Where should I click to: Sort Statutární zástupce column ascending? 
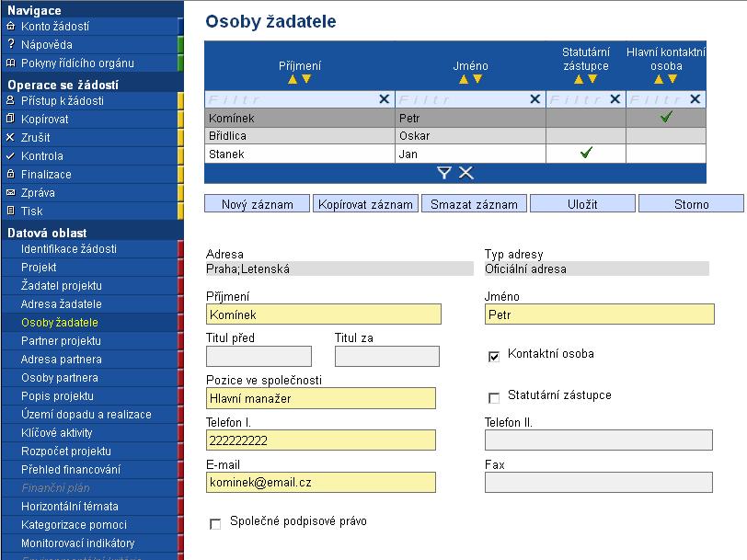pos(579,79)
